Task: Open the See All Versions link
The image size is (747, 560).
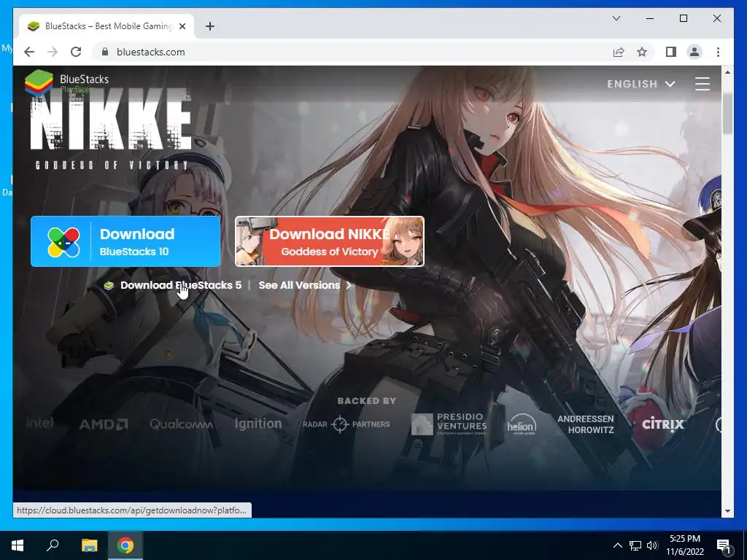Action: pos(305,285)
